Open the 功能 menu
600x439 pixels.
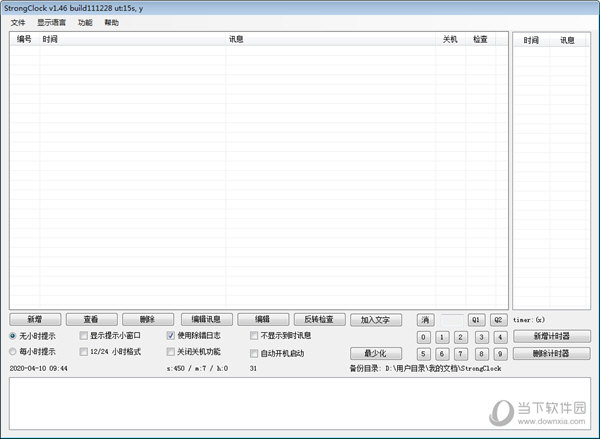(x=85, y=23)
